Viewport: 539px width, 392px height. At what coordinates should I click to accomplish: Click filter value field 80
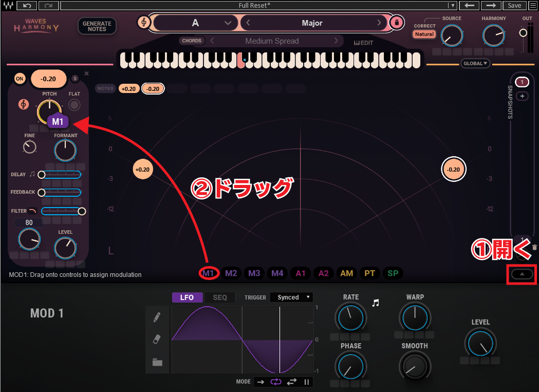[29, 222]
